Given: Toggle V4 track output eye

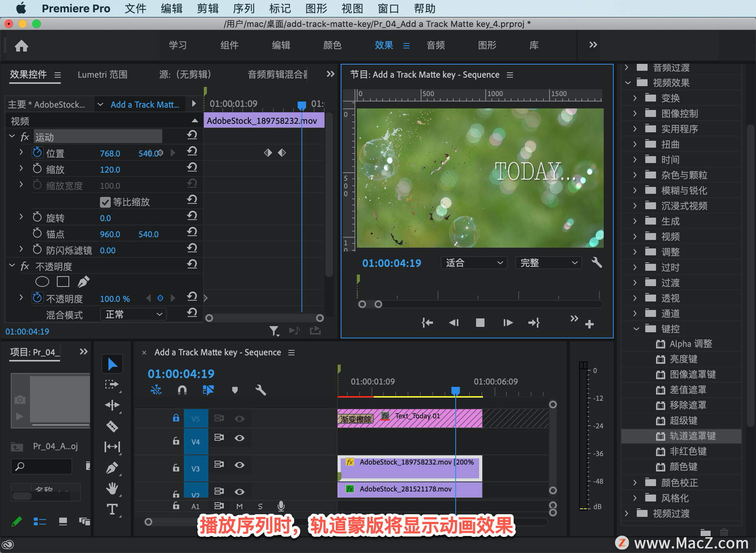Looking at the screenshot, I should [x=239, y=438].
